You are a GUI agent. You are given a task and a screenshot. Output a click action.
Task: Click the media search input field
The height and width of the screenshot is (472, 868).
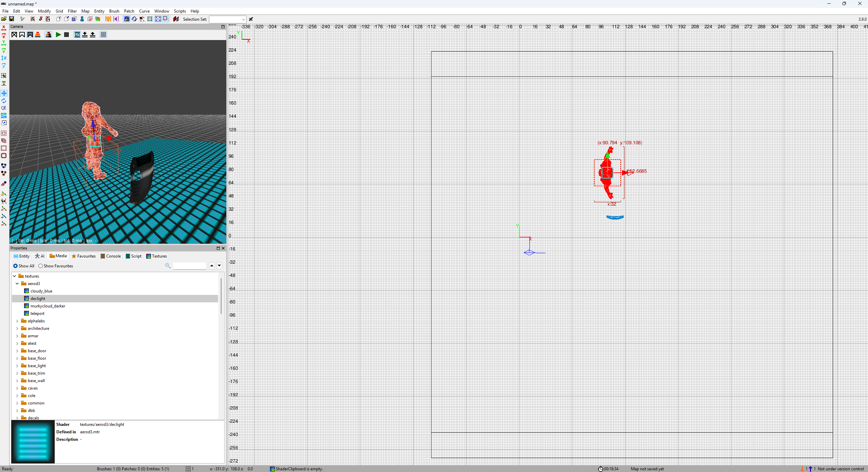click(x=189, y=266)
